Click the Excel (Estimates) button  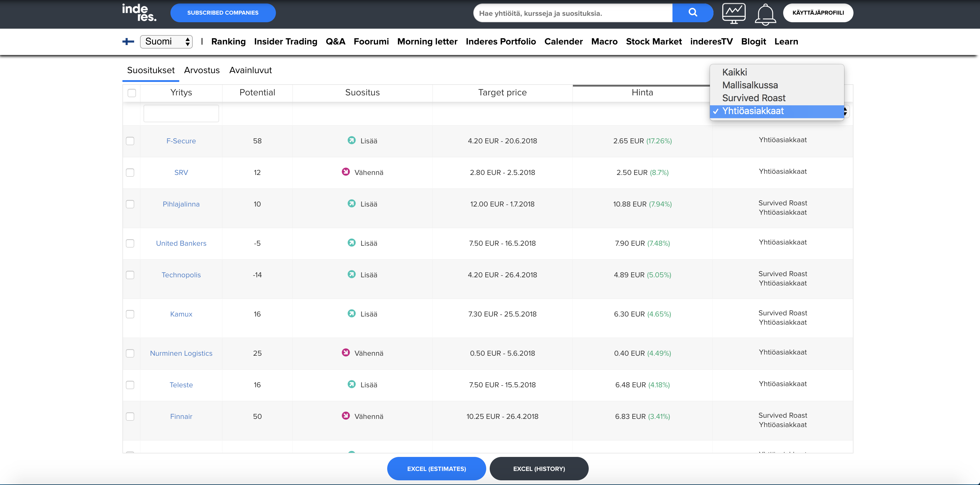(436, 469)
